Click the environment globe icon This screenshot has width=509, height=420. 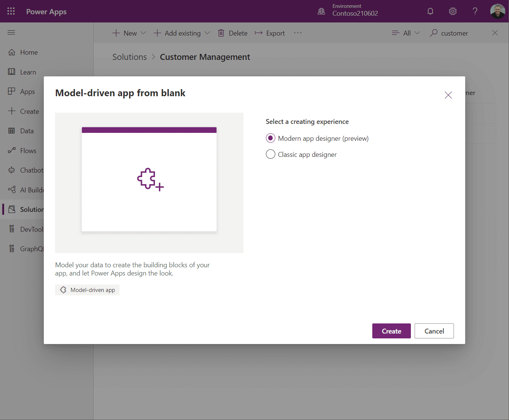tap(321, 11)
